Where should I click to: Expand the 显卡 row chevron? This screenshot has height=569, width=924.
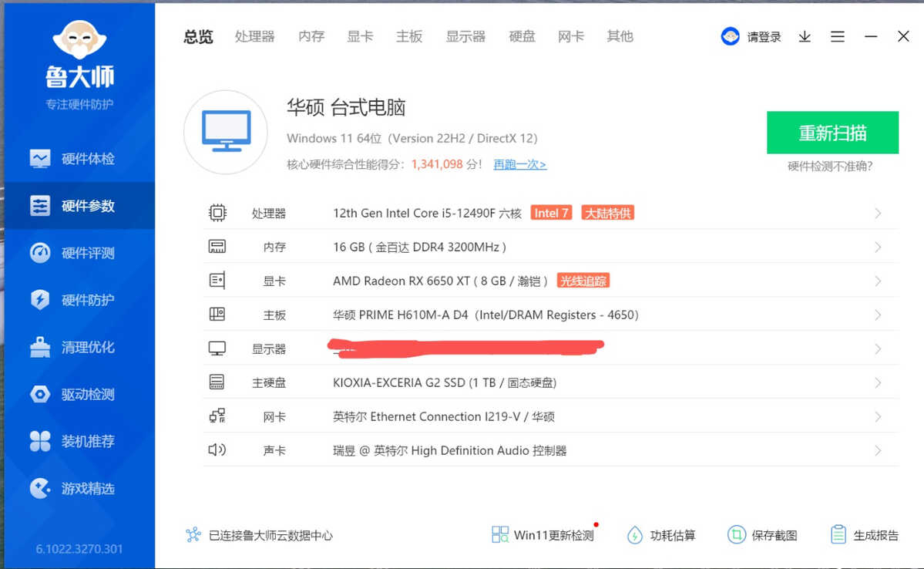(878, 281)
